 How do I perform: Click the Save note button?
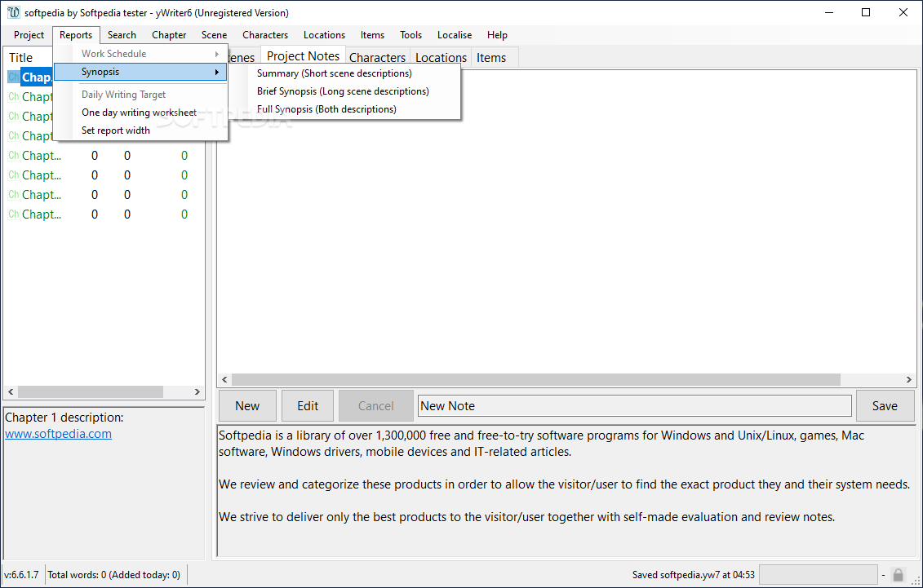click(x=885, y=405)
